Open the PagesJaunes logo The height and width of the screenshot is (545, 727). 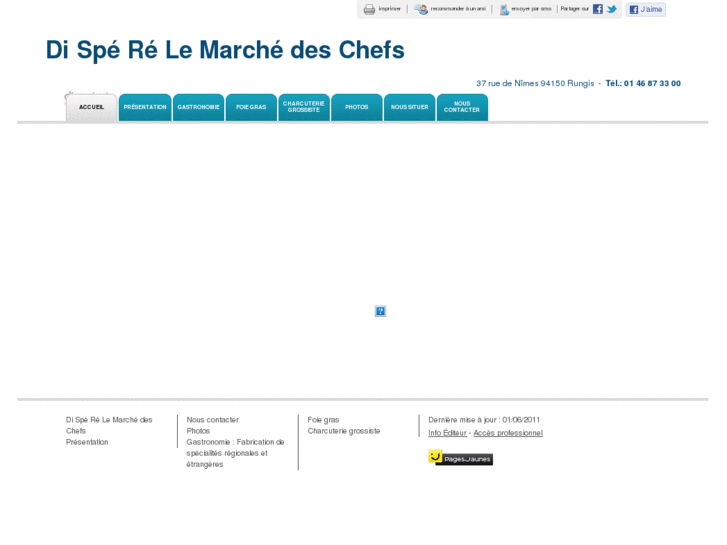point(460,458)
